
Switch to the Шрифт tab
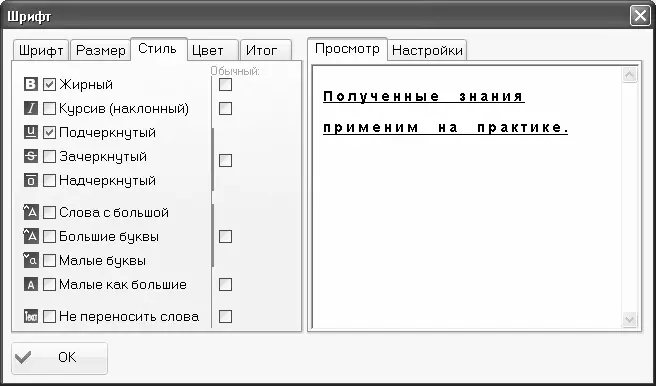[41, 51]
